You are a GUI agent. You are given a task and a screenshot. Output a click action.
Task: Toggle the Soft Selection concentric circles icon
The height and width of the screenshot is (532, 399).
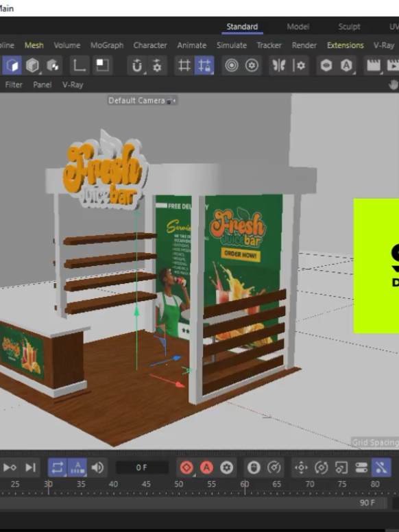point(232,65)
